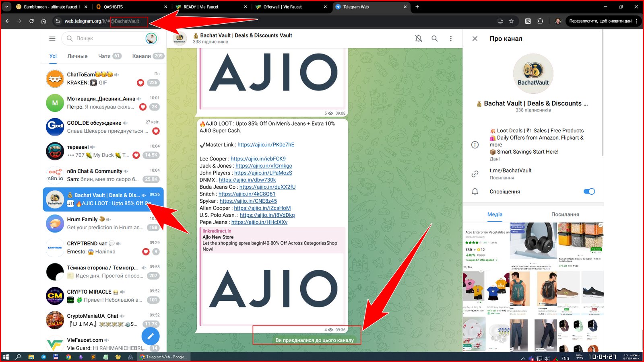Viewport: 644px width, 362px height.
Task: Click the search icon in chat header
Action: coord(435,39)
